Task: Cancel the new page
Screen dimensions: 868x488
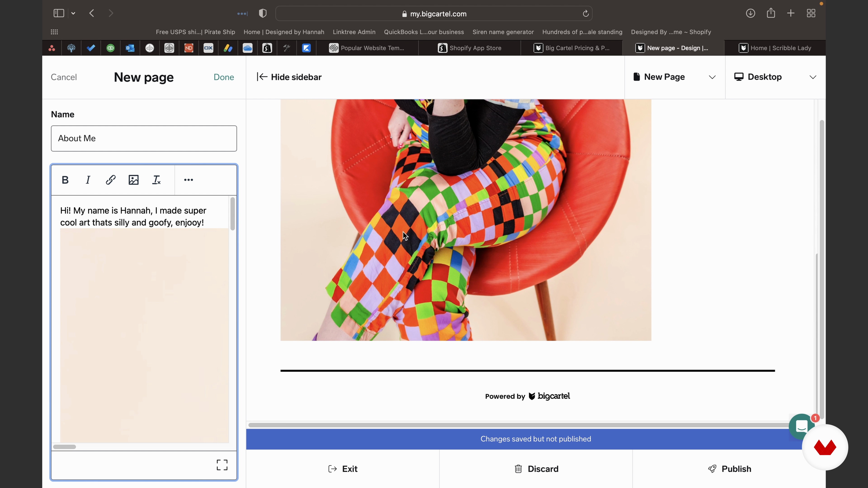Action: (64, 77)
